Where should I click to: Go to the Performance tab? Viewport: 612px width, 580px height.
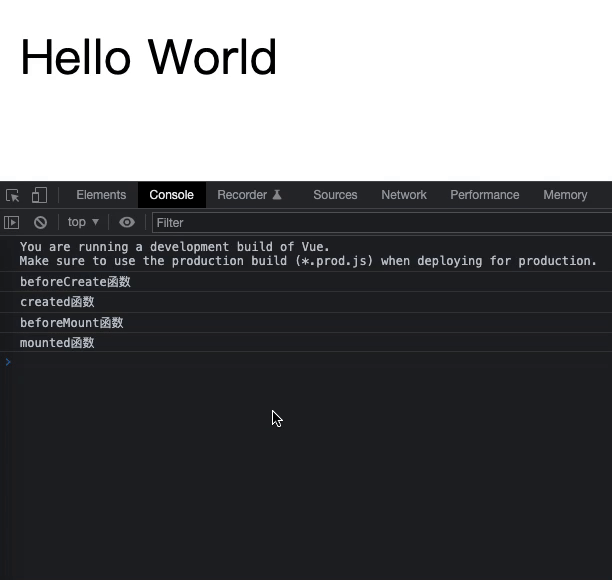(485, 195)
